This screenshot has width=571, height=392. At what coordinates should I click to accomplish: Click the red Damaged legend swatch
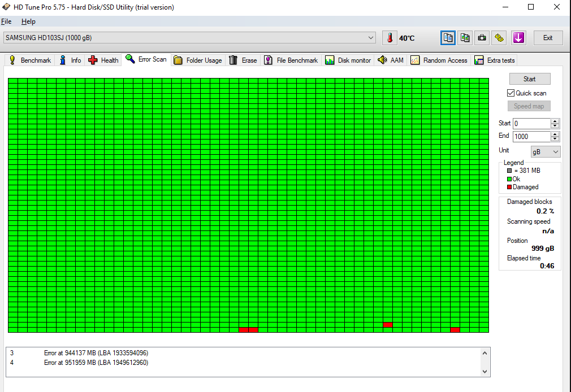point(509,187)
